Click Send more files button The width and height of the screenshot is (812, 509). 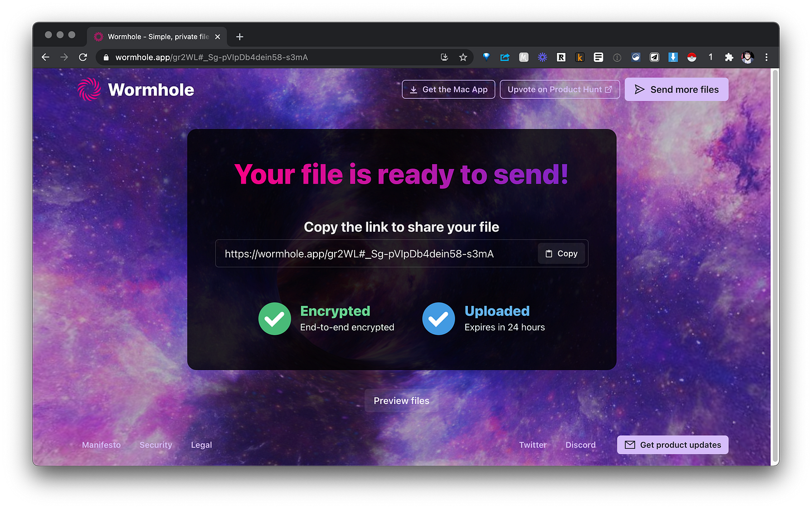point(676,89)
